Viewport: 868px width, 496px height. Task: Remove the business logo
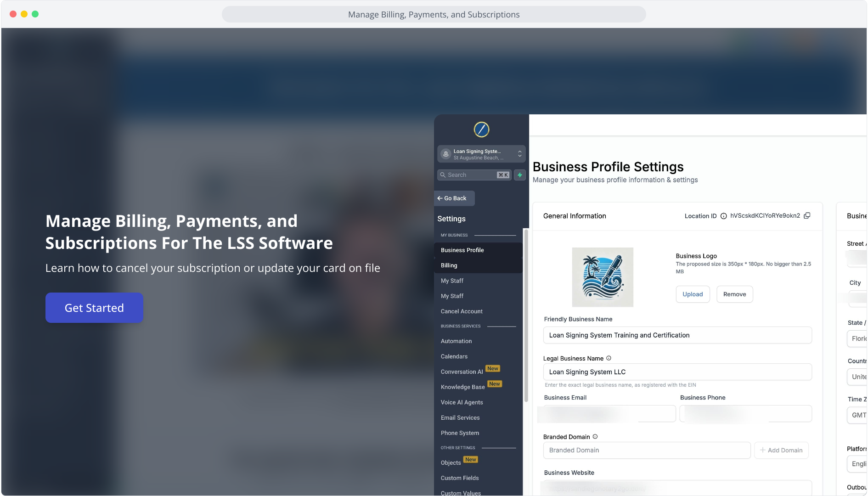coord(734,294)
